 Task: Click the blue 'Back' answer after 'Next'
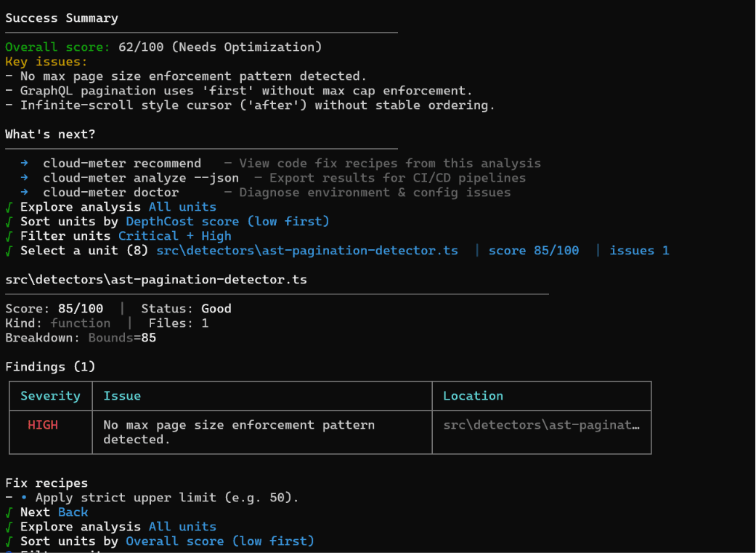pos(73,512)
